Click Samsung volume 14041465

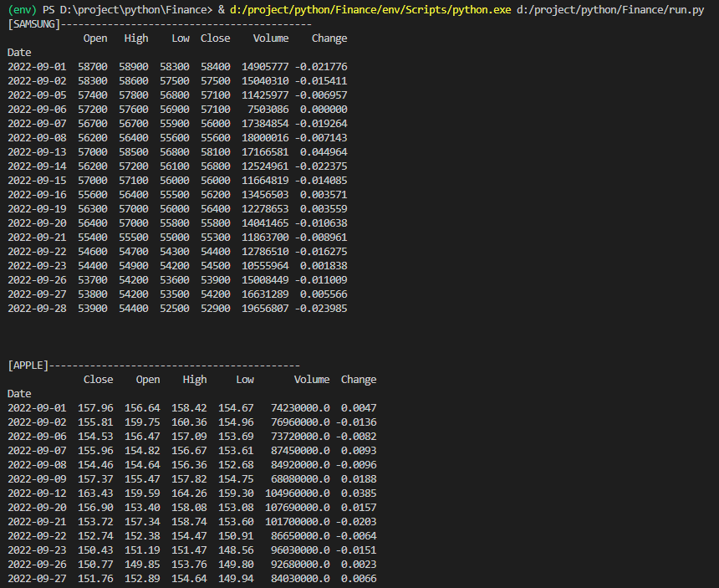click(265, 223)
